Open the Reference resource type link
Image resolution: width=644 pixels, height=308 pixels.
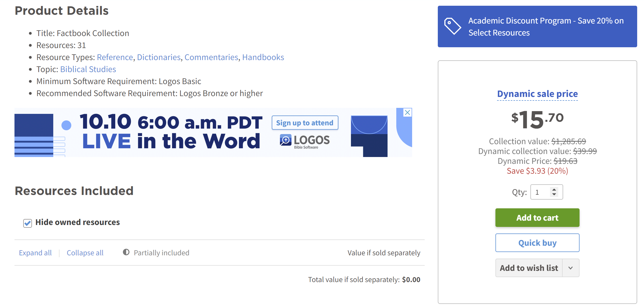(x=115, y=57)
